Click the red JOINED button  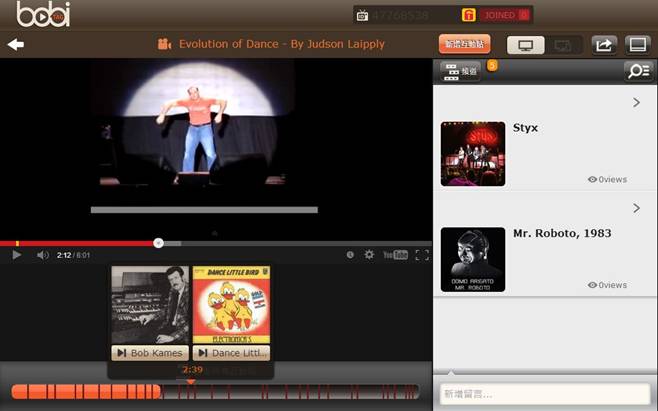click(x=505, y=15)
